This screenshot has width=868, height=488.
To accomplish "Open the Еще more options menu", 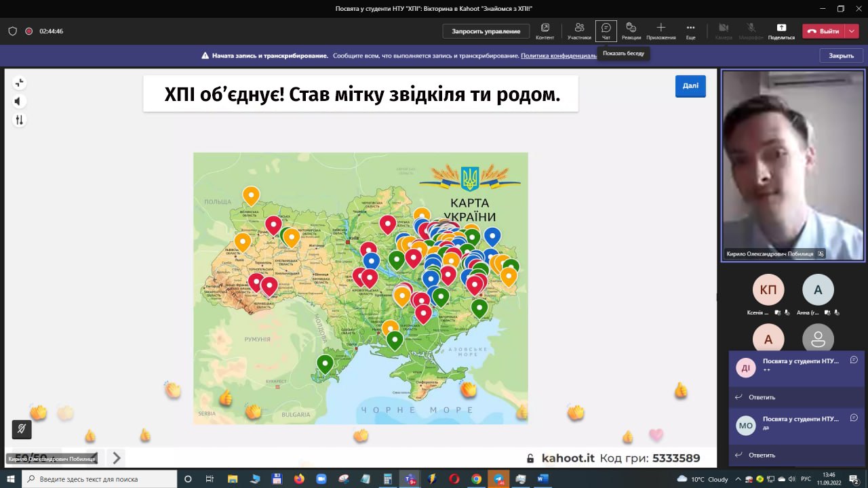I will point(690,30).
